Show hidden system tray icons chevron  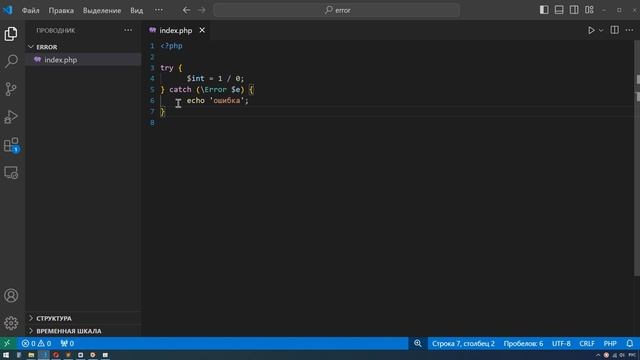click(x=598, y=356)
